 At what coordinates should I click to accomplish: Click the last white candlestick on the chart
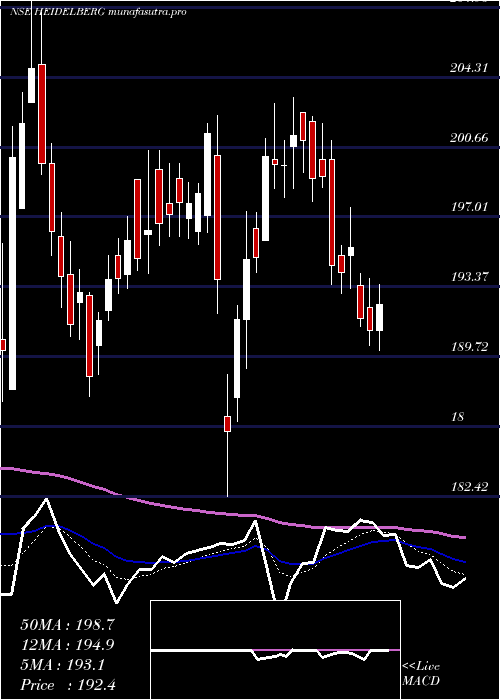click(379, 317)
